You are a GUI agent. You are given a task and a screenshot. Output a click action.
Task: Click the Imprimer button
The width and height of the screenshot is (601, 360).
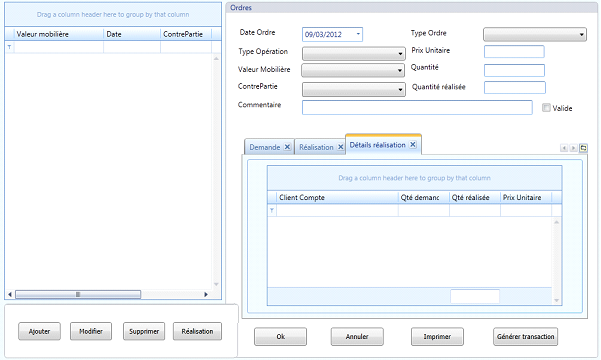437,337
